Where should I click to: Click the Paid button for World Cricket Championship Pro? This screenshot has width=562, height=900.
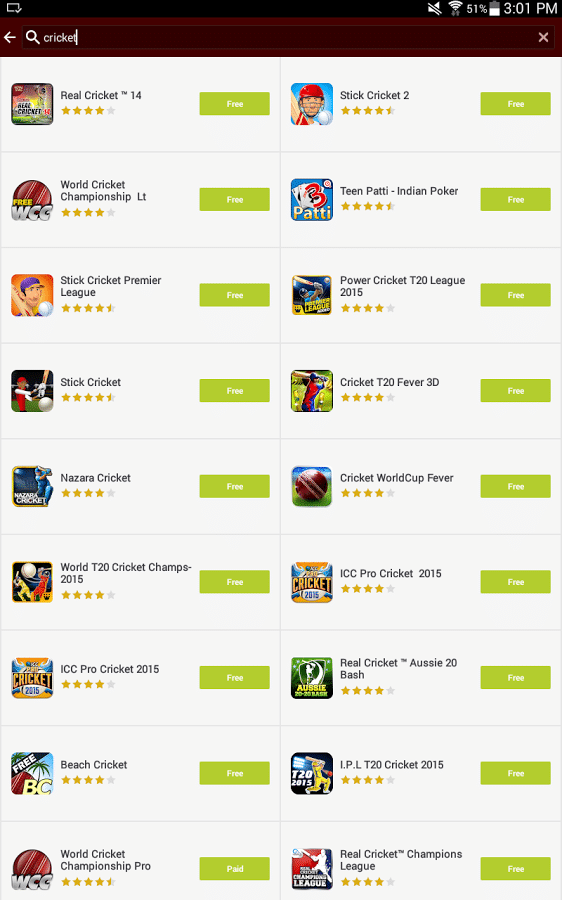click(235, 868)
